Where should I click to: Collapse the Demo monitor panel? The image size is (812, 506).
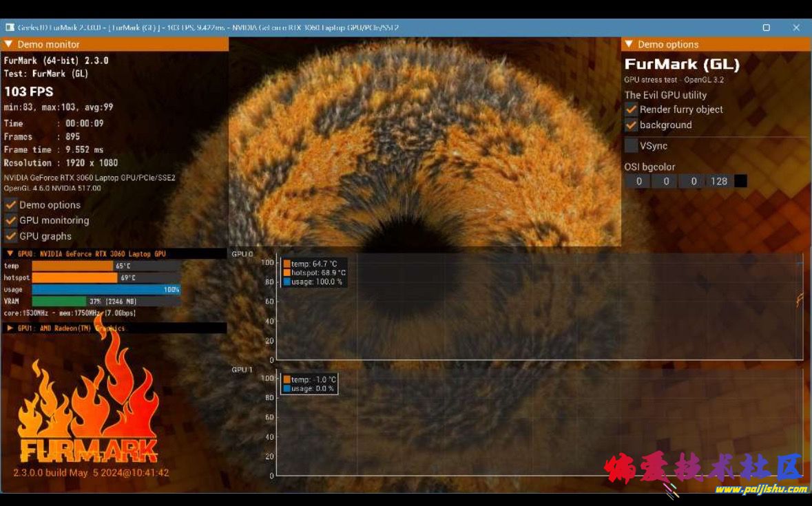[x=8, y=44]
